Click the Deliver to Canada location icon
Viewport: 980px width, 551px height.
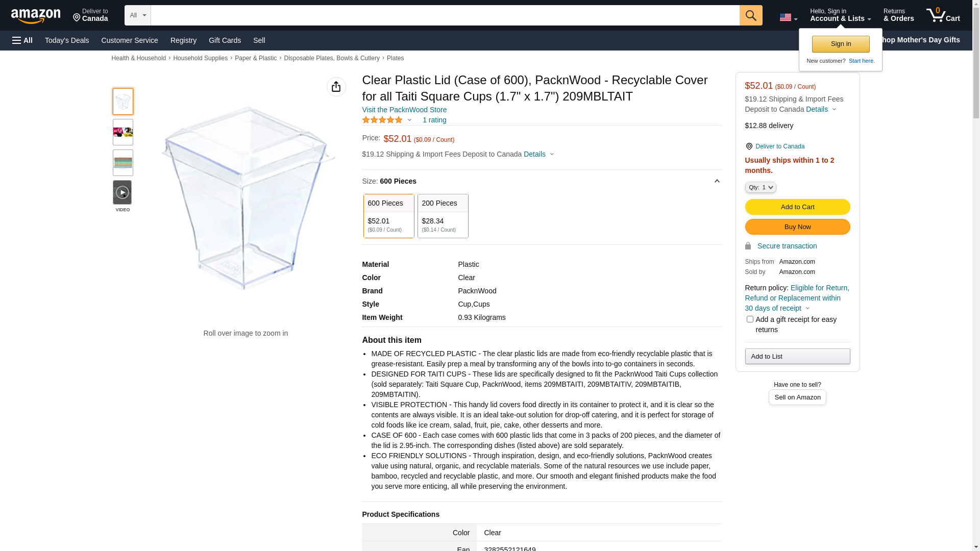coord(749,146)
